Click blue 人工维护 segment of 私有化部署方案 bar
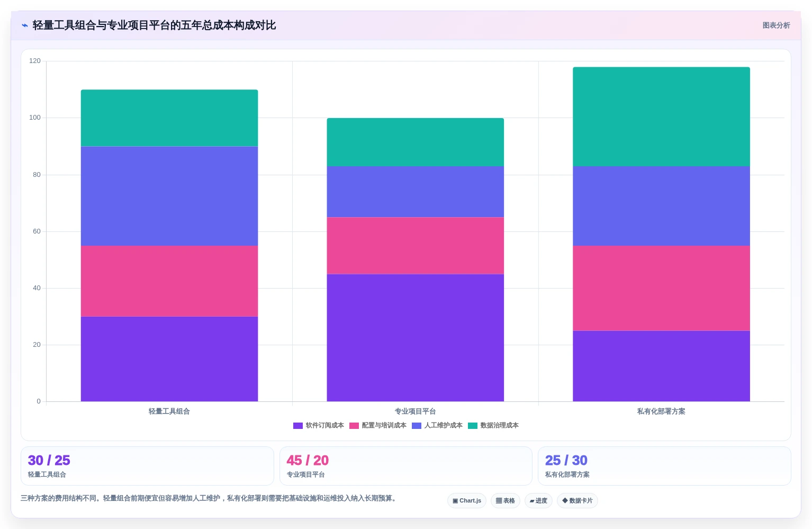812x529 pixels. (661, 206)
